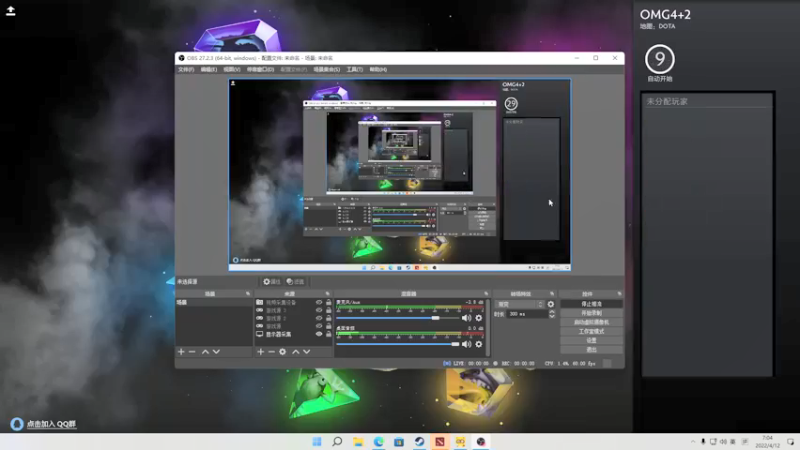Open source properties gear in the Sources toolbar

coord(283,352)
